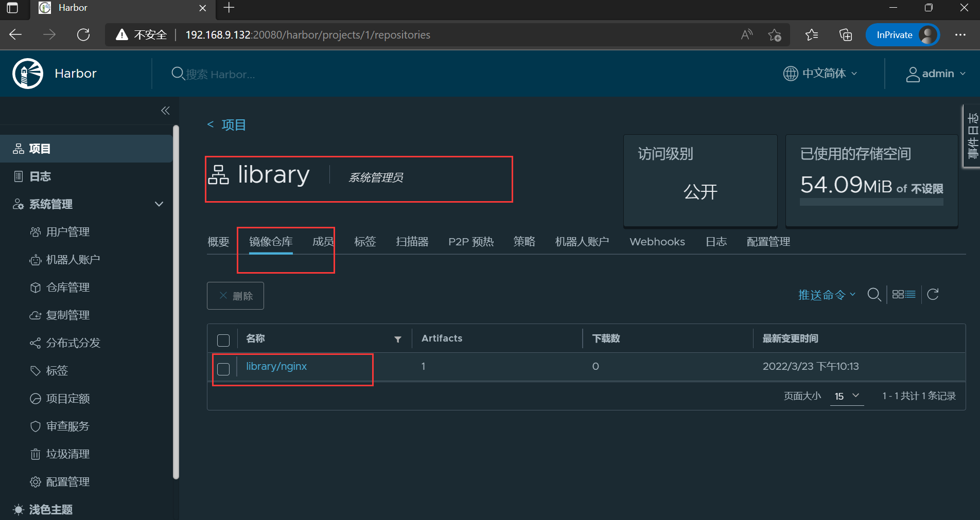Open the 中文简体 language dropdown
This screenshot has height=520, width=980.
(820, 74)
